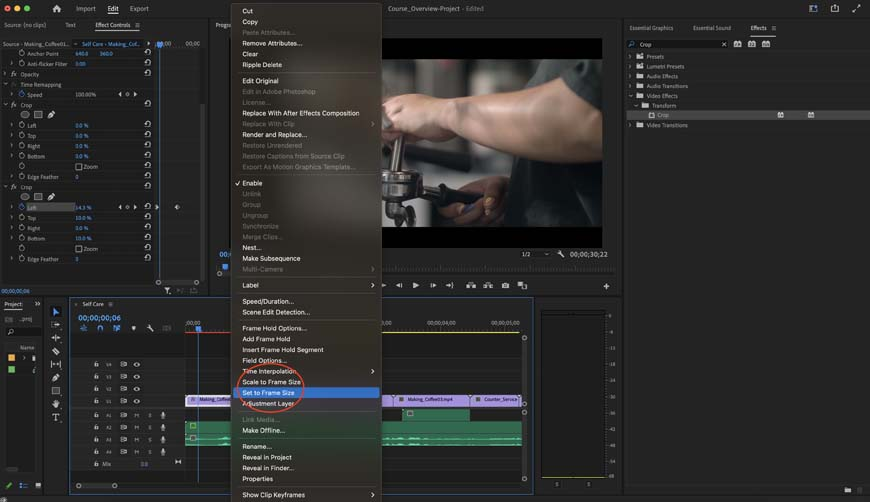Toggle Snap in Timeline magnet icon
Image resolution: width=870 pixels, height=502 pixels.
click(100, 328)
